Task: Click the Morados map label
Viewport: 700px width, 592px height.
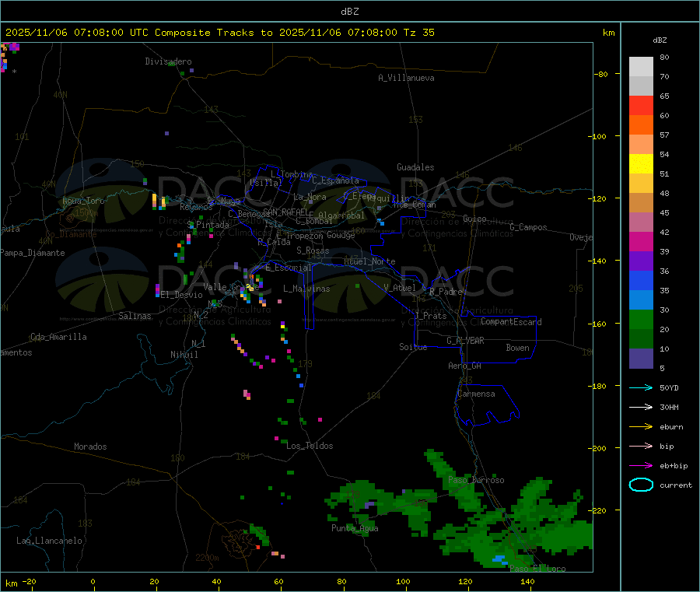Action: click(x=90, y=447)
